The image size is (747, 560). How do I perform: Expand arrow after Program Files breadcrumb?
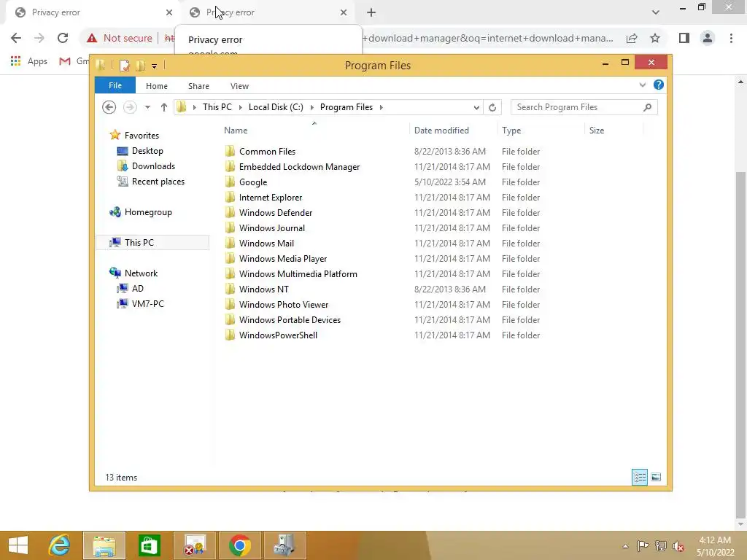[x=381, y=108]
